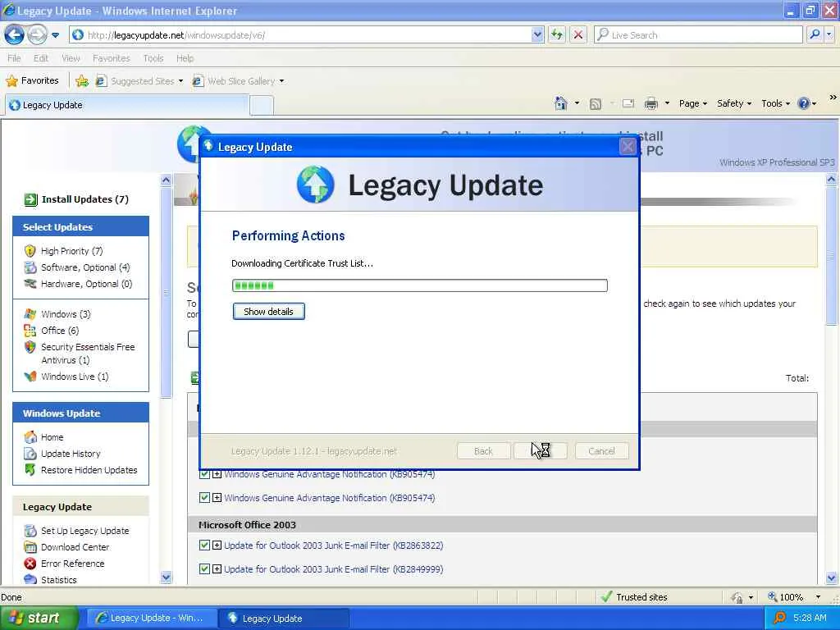Open the address bar dropdown arrow
The width and height of the screenshot is (840, 630).
[x=537, y=34]
